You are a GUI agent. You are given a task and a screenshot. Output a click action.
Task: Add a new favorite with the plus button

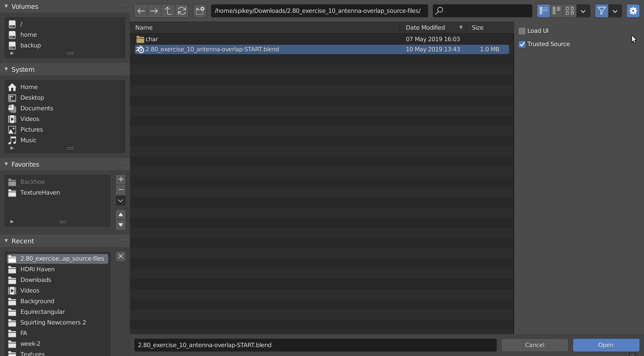[120, 179]
